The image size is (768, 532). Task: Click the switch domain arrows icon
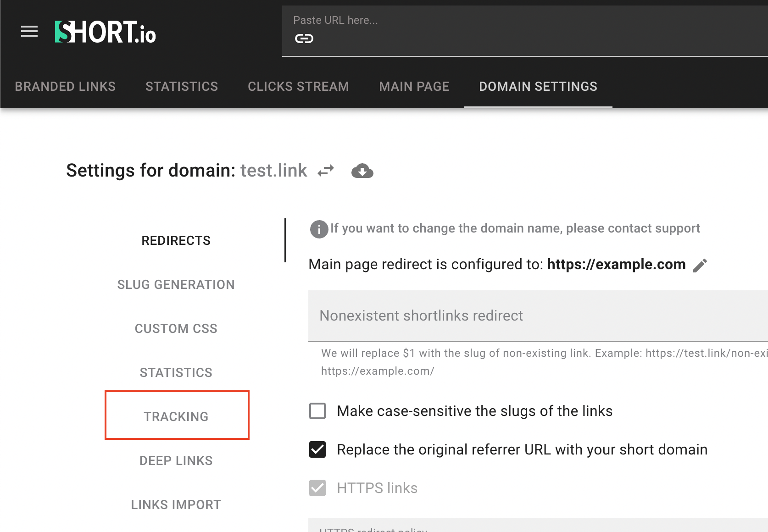tap(326, 171)
